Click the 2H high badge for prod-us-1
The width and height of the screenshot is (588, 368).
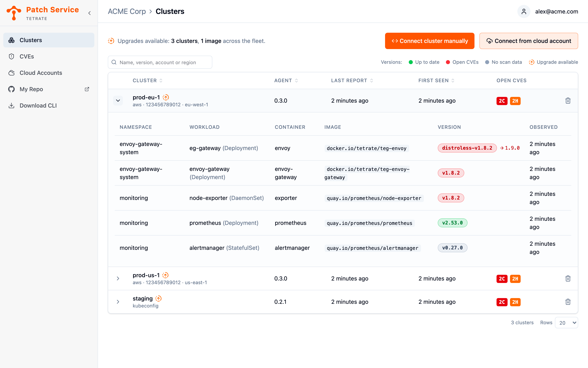point(515,279)
